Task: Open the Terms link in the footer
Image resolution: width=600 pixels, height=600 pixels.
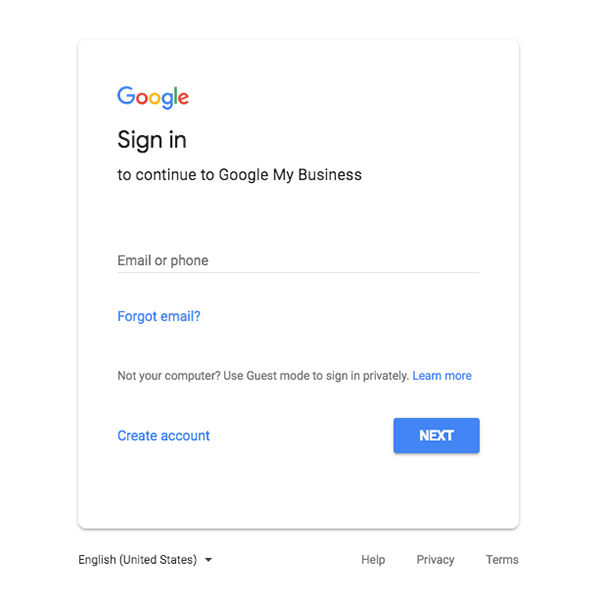Action: [502, 560]
